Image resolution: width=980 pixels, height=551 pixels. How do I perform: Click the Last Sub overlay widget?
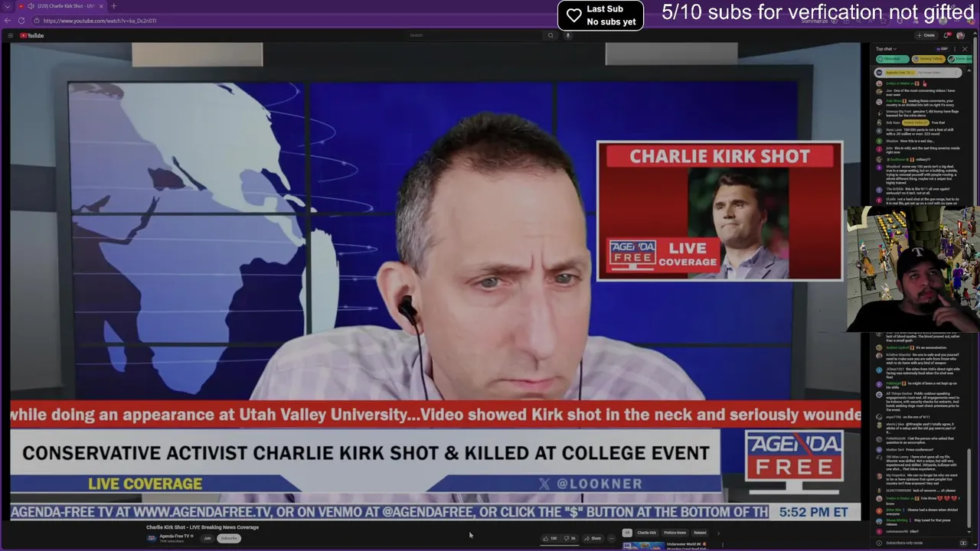(600, 15)
